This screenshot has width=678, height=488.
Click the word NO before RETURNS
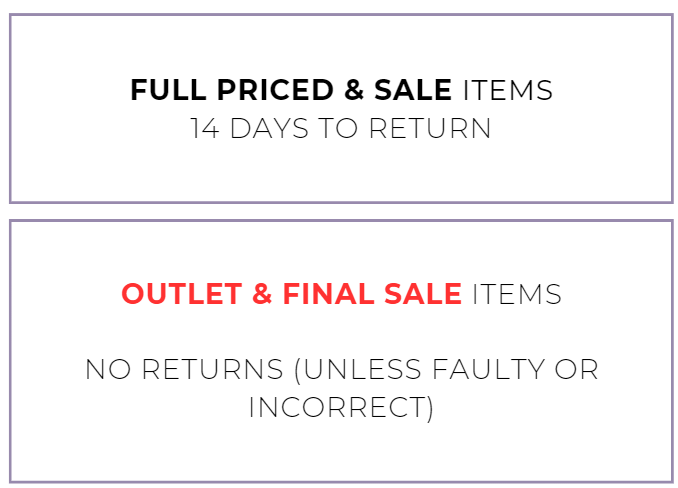point(108,369)
